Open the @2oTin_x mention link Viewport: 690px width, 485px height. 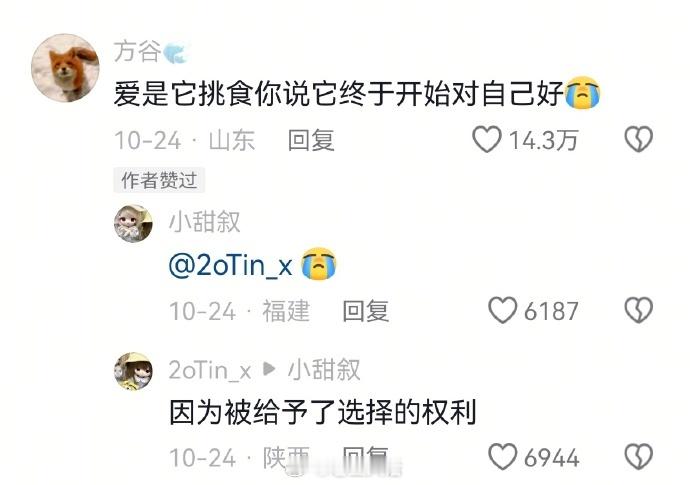point(231,265)
